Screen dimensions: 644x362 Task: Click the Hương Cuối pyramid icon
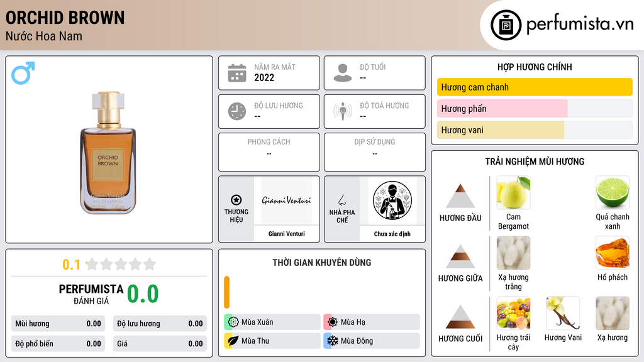(x=460, y=317)
